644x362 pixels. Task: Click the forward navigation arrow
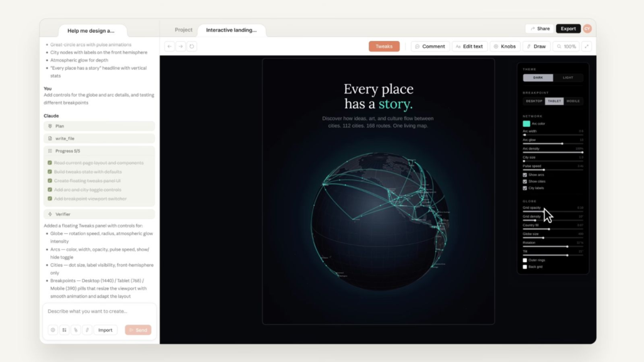[180, 47]
